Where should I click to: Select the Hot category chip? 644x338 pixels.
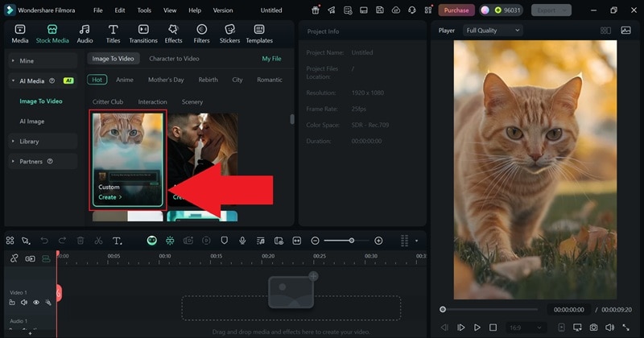click(97, 80)
